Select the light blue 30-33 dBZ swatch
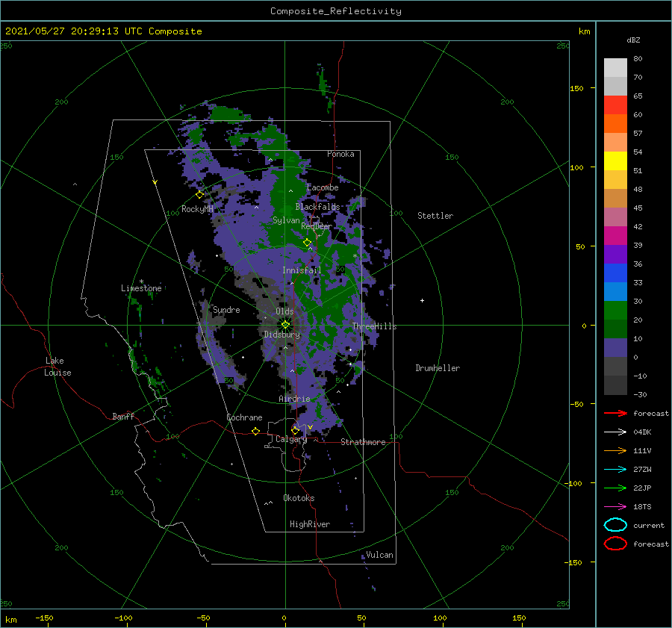Screen dimensions: 672x628 [x=615, y=292]
